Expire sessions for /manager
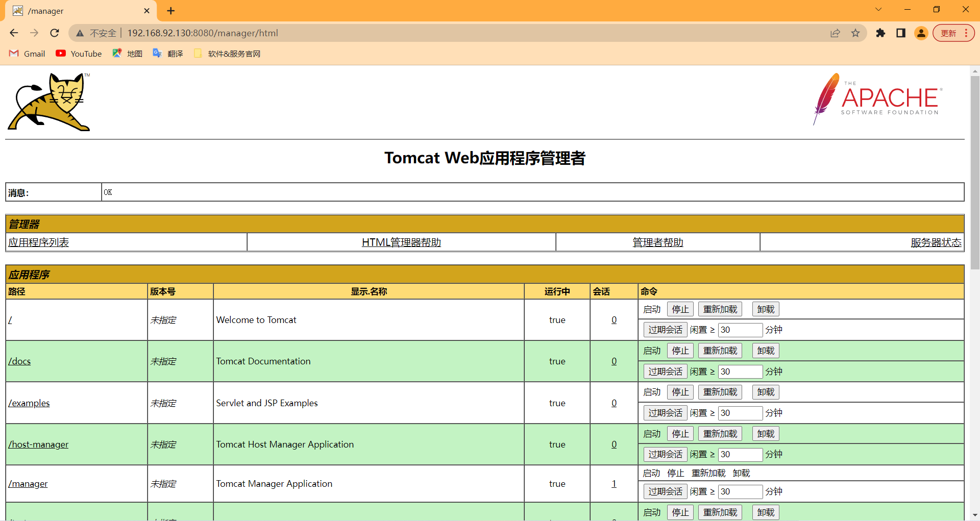The width and height of the screenshot is (980, 521). (665, 491)
